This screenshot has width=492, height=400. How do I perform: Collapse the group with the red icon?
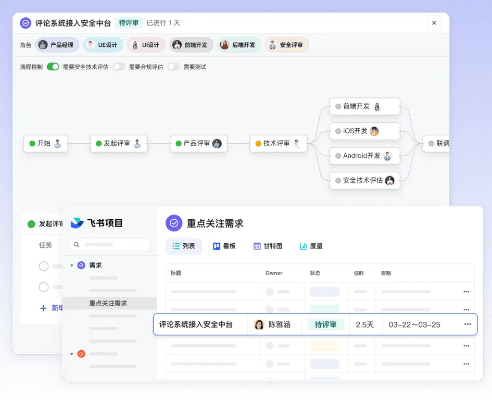point(72,354)
